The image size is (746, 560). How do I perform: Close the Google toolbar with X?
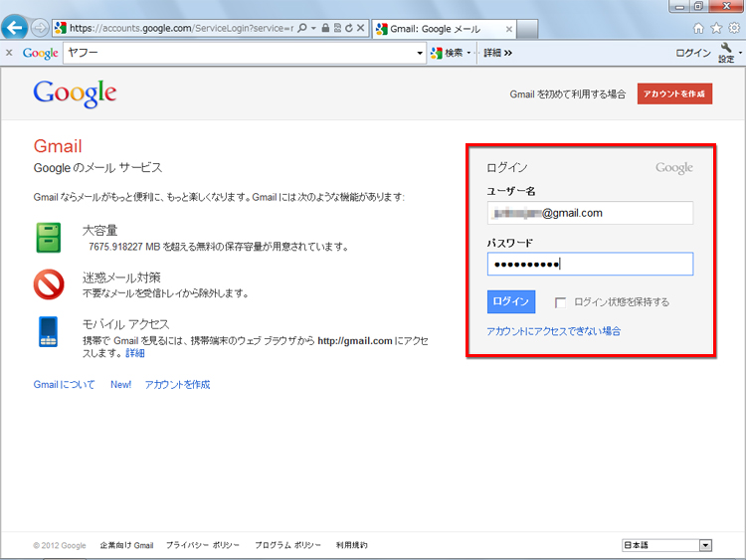[x=9, y=53]
